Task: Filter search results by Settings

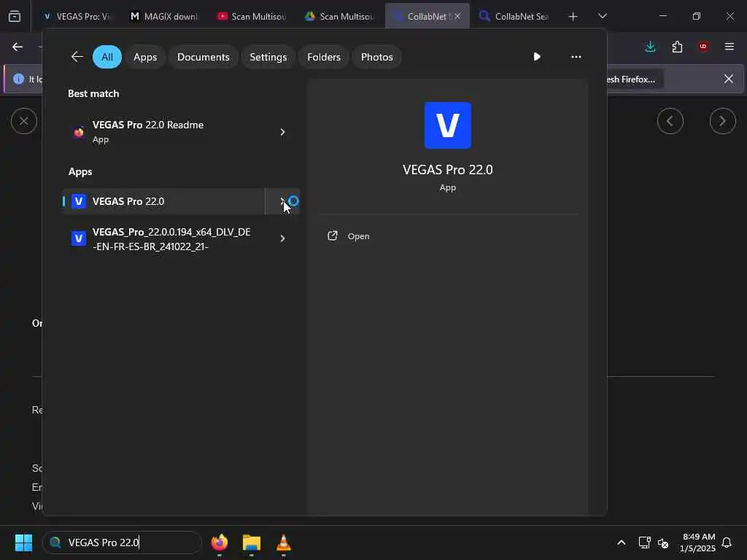Action: click(268, 57)
